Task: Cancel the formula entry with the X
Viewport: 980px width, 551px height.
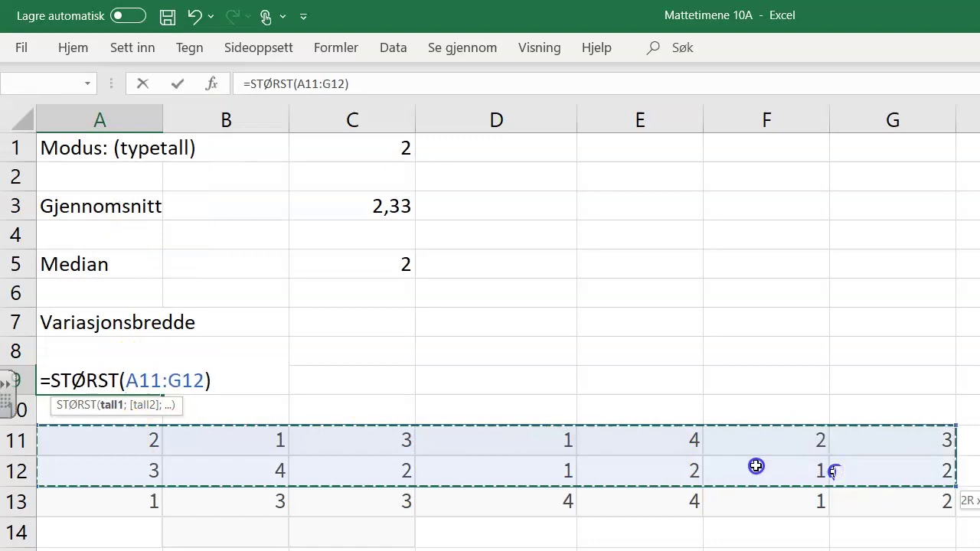Action: click(142, 83)
